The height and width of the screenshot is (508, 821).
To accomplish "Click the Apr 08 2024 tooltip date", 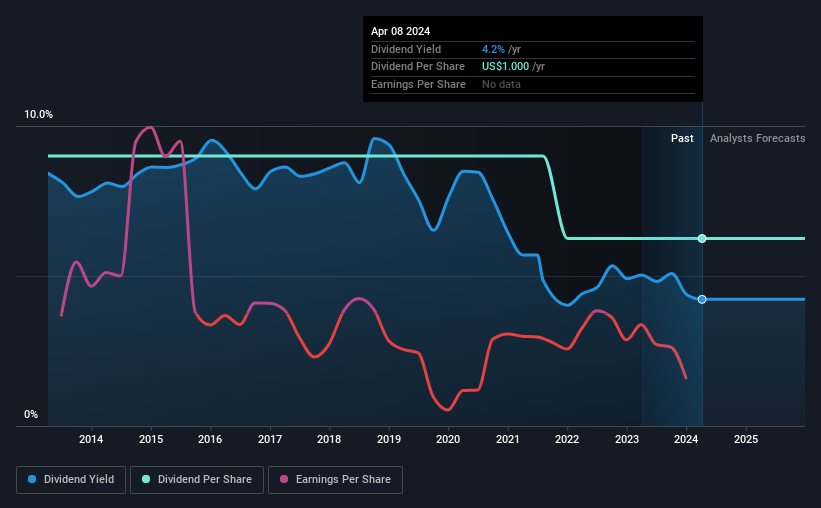I will (x=401, y=31).
